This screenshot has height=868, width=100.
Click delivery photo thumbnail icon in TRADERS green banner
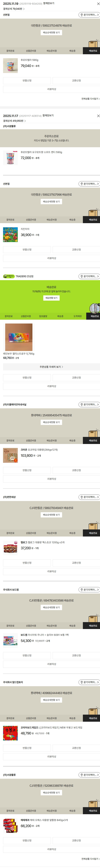[x=95, y=308]
